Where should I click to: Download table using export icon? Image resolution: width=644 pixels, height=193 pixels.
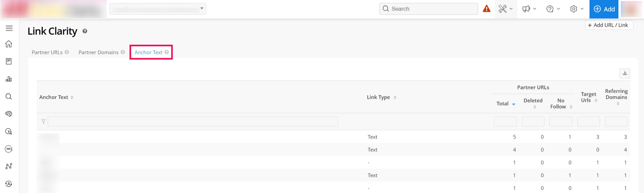[624, 73]
